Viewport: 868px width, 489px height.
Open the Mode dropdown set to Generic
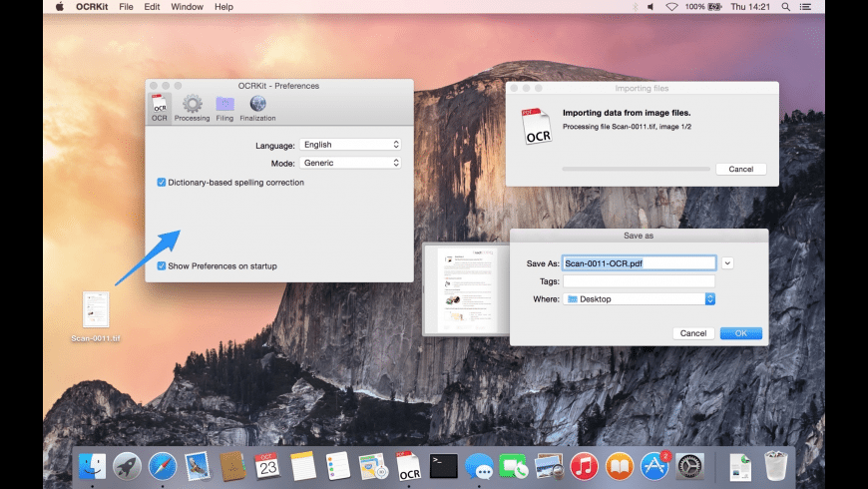[350, 163]
